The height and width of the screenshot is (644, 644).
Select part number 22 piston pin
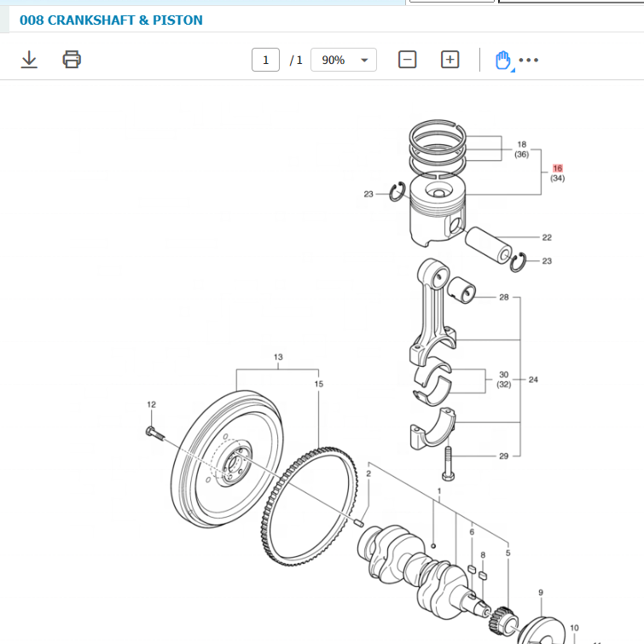click(547, 237)
